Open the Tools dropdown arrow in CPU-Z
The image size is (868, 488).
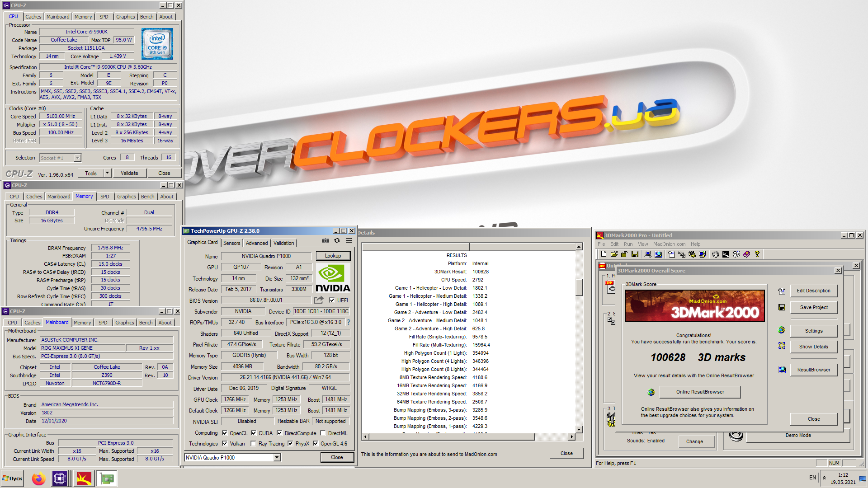[x=107, y=173]
